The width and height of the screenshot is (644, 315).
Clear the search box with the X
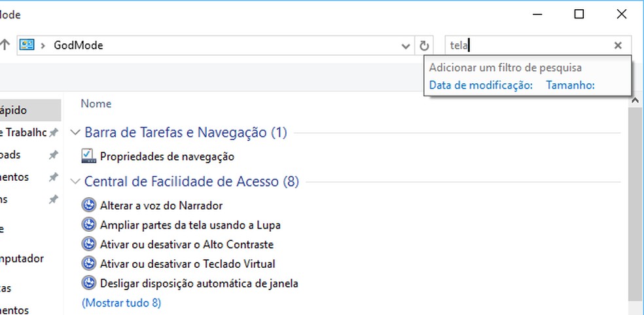(618, 46)
